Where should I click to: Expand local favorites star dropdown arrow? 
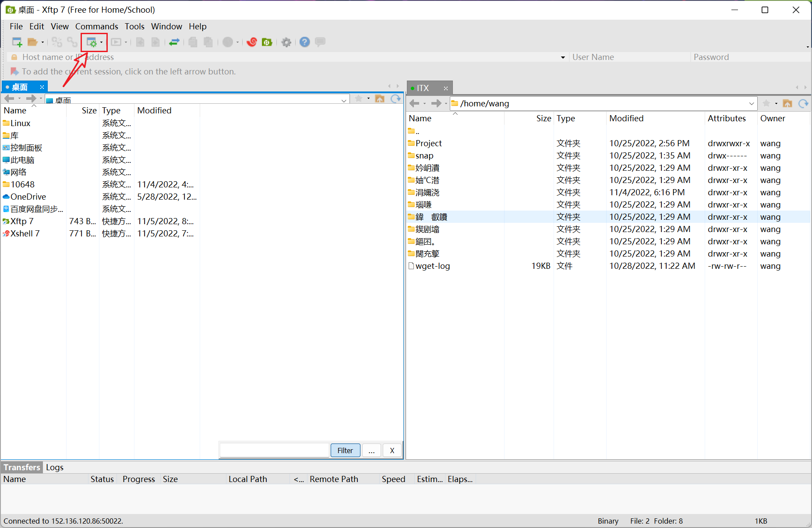click(368, 99)
